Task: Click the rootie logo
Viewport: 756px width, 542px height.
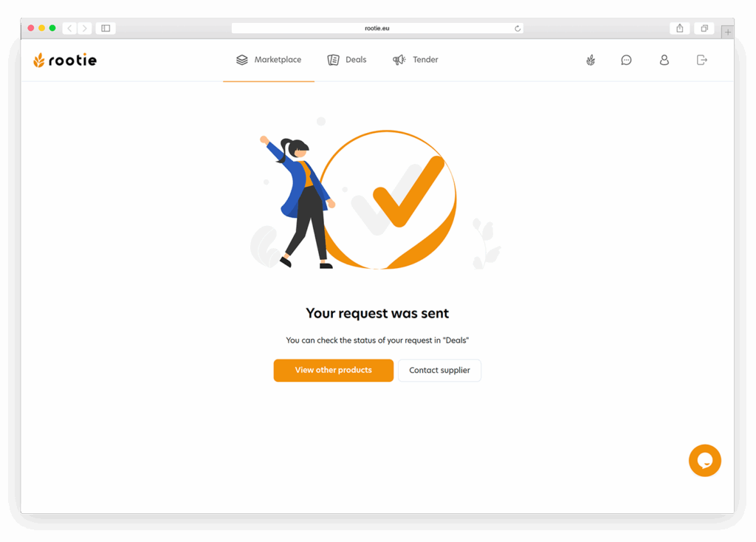Action: 65,61
